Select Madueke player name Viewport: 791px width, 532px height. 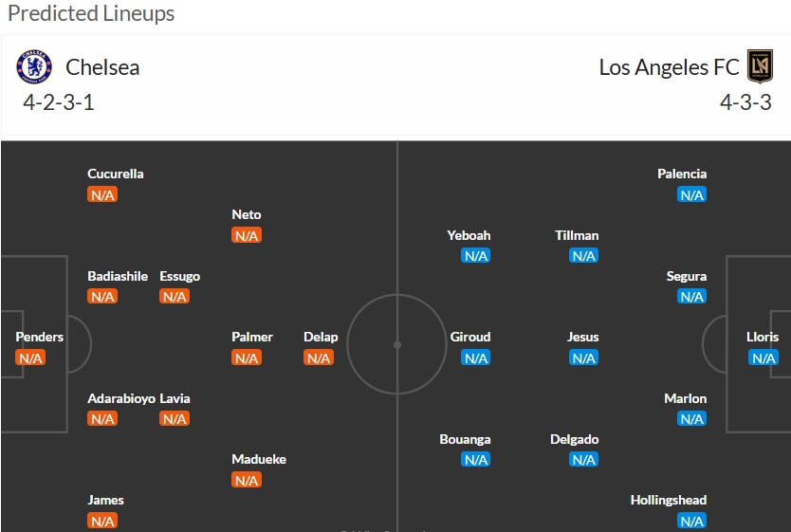click(x=259, y=459)
